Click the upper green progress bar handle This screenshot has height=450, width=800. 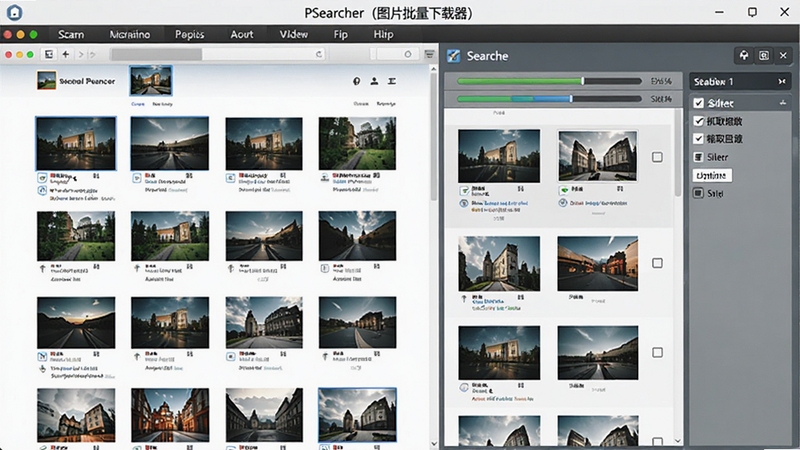click(x=583, y=81)
